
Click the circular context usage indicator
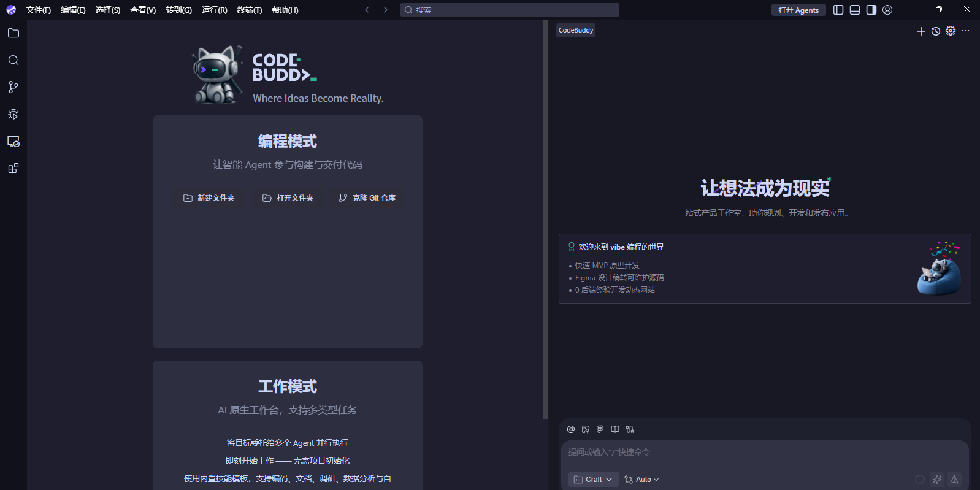[x=920, y=480]
